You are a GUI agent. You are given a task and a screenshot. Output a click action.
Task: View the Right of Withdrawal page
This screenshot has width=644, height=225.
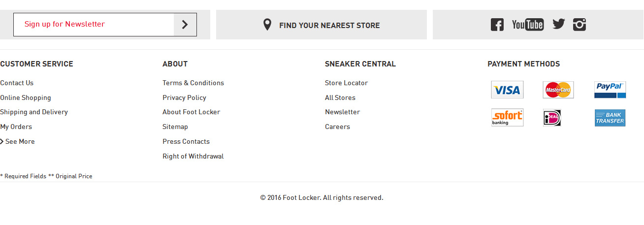click(193, 157)
